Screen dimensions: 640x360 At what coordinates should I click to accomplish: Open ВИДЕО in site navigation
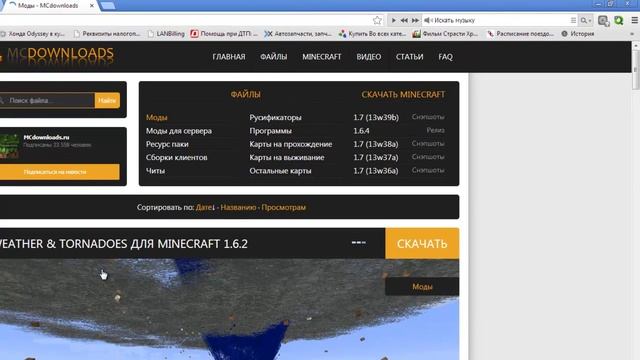[369, 57]
